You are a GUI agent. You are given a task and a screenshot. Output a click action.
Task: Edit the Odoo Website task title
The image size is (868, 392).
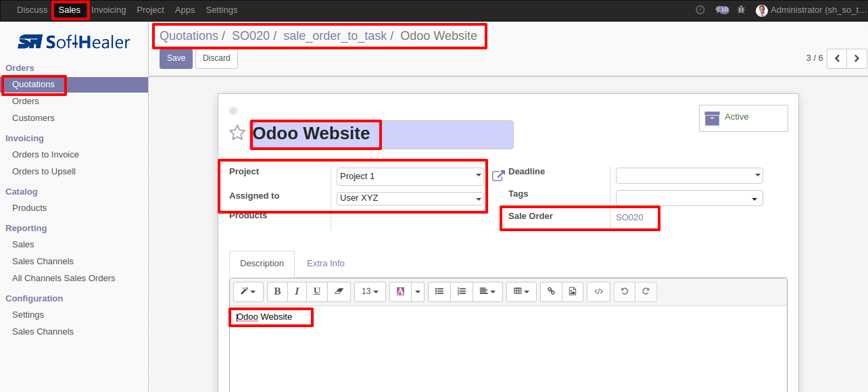coord(382,134)
